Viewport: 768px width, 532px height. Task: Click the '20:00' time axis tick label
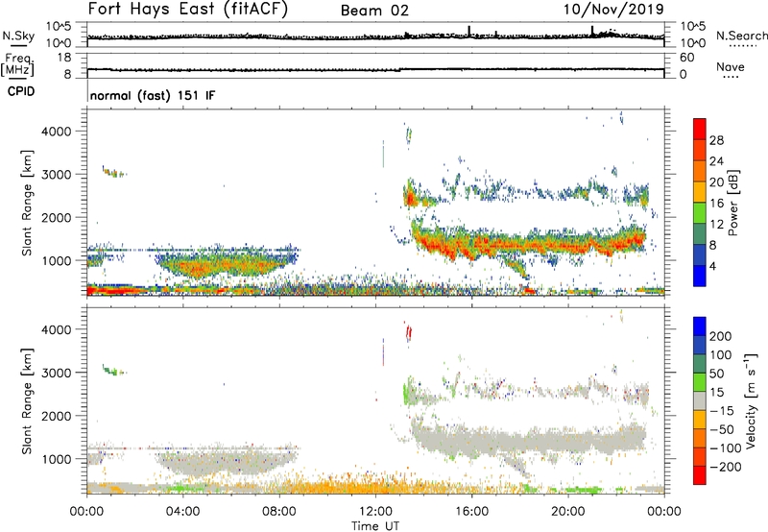568,512
